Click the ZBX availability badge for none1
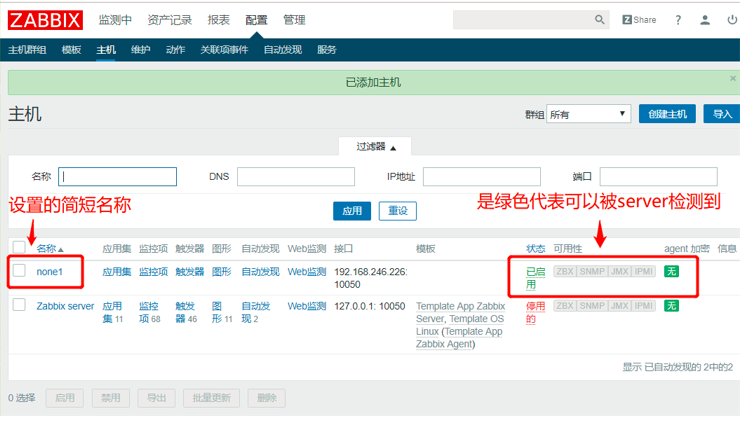Image resolution: width=748 pixels, height=423 pixels. pos(565,271)
